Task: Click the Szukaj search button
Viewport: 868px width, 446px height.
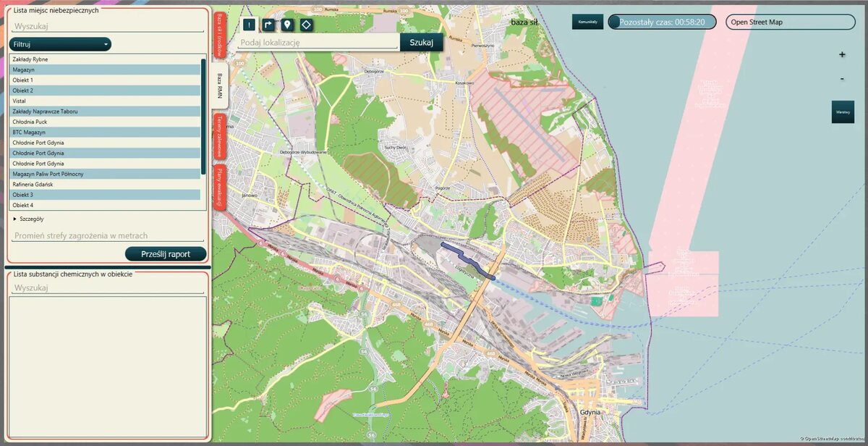Action: point(422,42)
